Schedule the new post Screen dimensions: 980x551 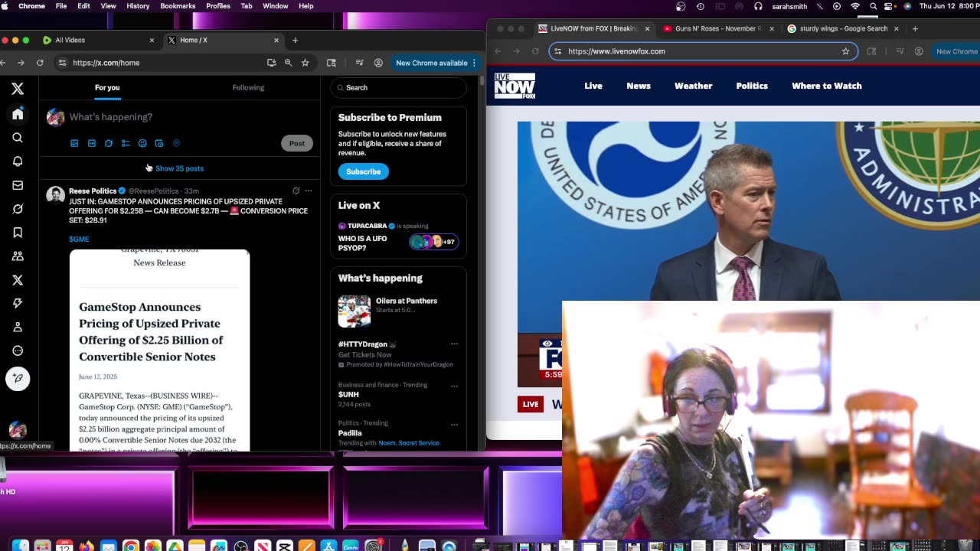(x=159, y=143)
